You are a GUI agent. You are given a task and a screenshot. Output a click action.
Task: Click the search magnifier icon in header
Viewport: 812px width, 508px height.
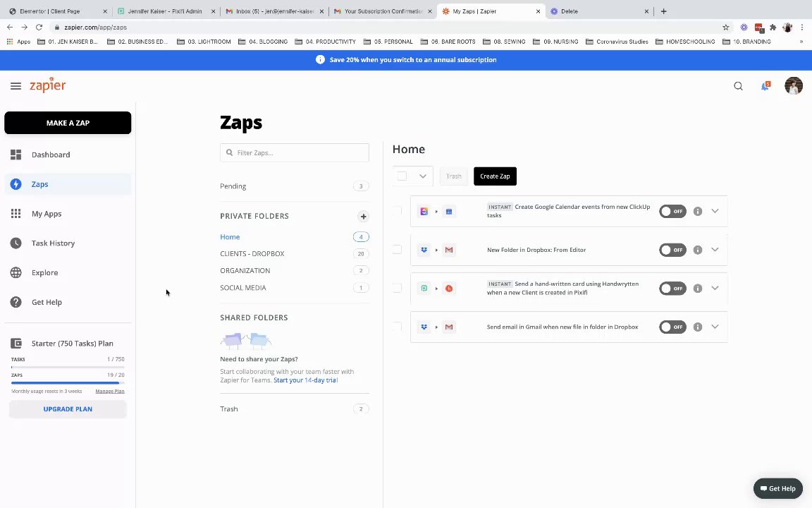pos(738,86)
